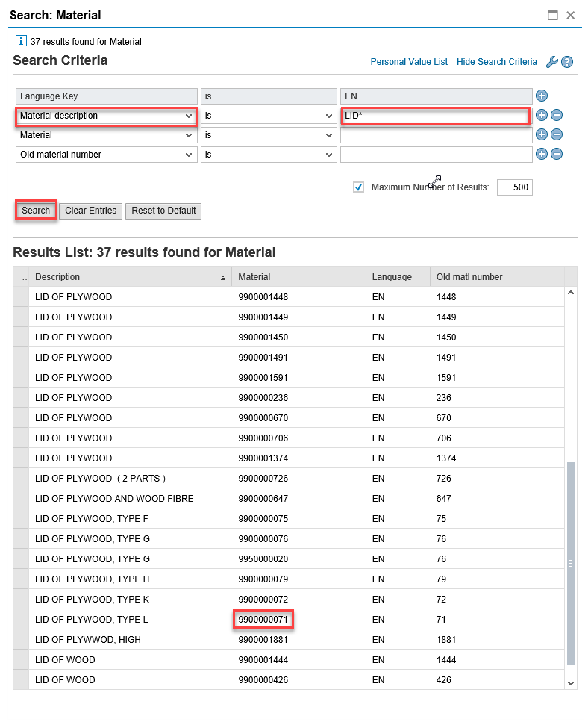Select row marker for LID OF PLYWOOD, TYPE K
Image resolution: width=588 pixels, height=725 pixels.
pos(21,600)
